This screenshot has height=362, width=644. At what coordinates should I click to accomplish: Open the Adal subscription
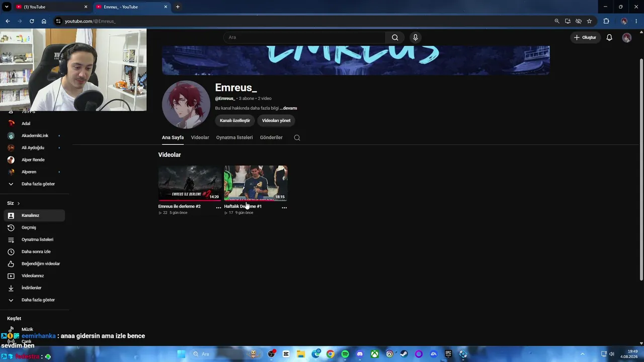[34, 124]
